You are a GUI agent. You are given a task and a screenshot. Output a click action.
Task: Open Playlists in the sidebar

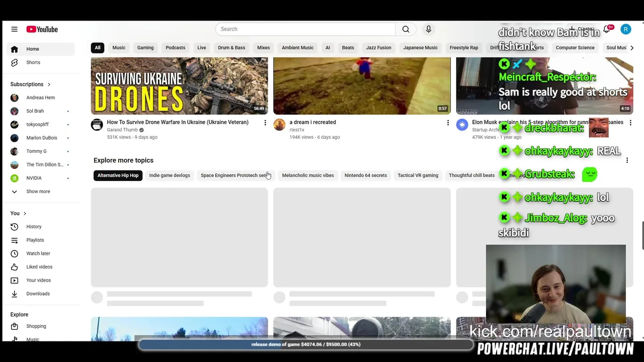pyautogui.click(x=41, y=240)
